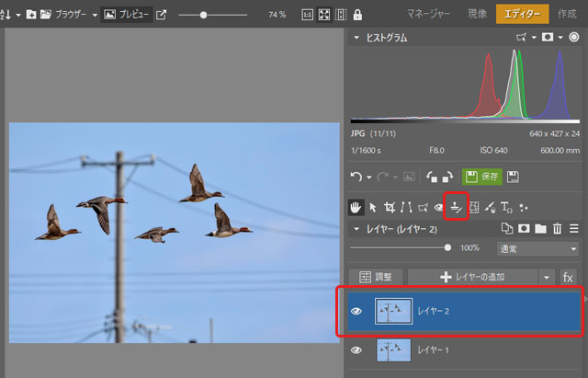Click the 調整 adjustment button
The width and height of the screenshot is (588, 378).
coord(377,277)
